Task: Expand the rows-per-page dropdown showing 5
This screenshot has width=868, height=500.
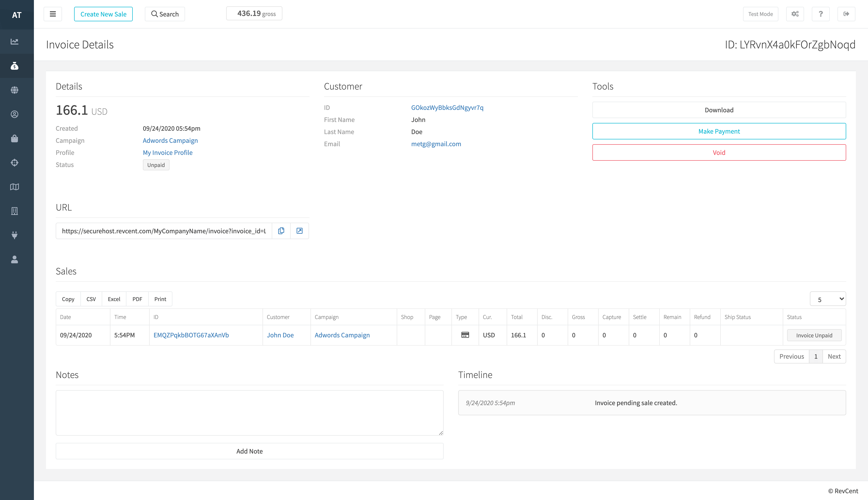Action: coord(828,299)
